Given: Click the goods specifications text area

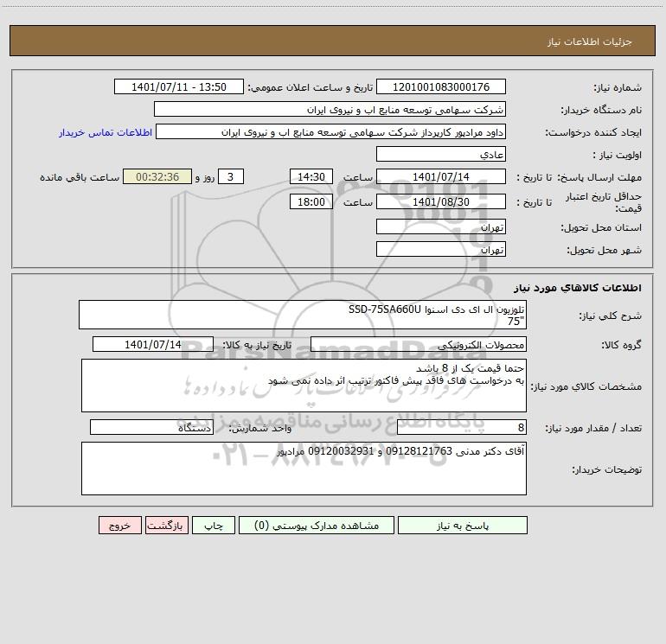Looking at the screenshot, I should pos(304,386).
